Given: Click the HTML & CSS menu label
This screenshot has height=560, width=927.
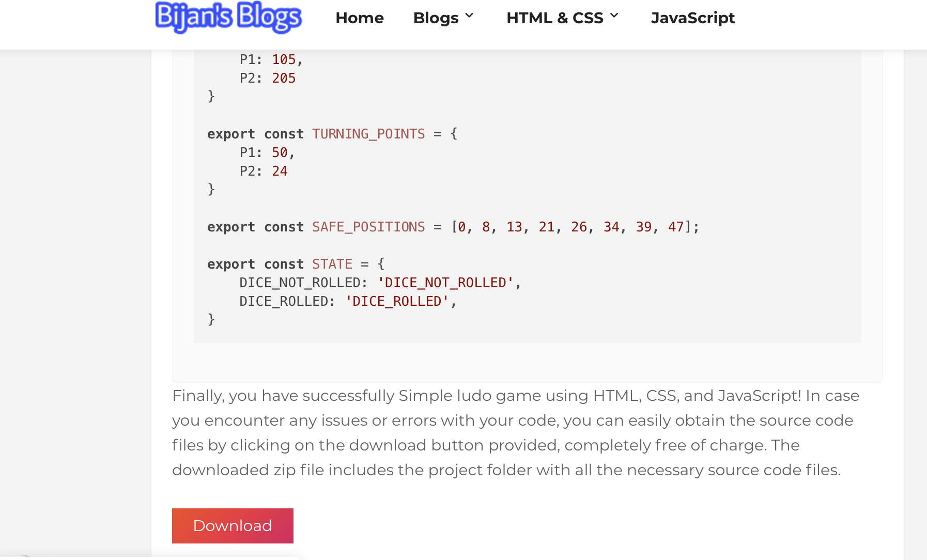Looking at the screenshot, I should point(554,18).
